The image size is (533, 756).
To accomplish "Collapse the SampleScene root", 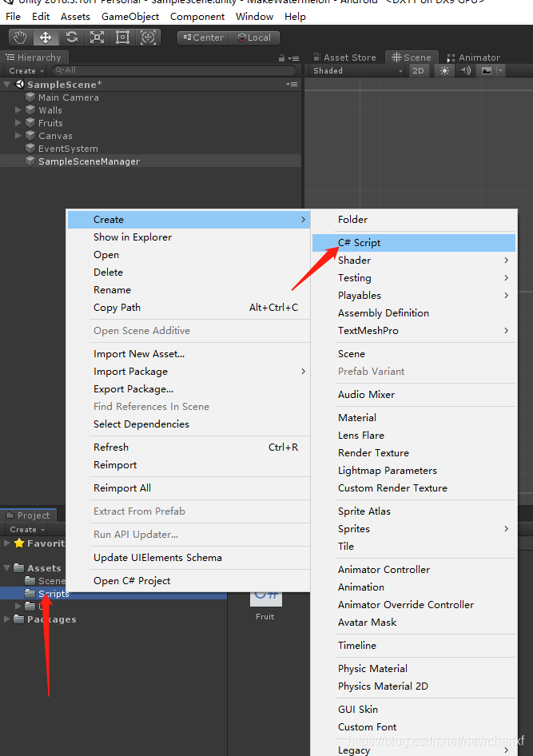I will tap(6, 85).
